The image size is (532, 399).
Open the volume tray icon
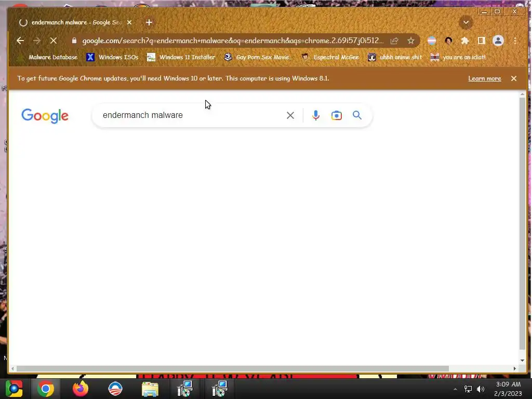coord(481,389)
